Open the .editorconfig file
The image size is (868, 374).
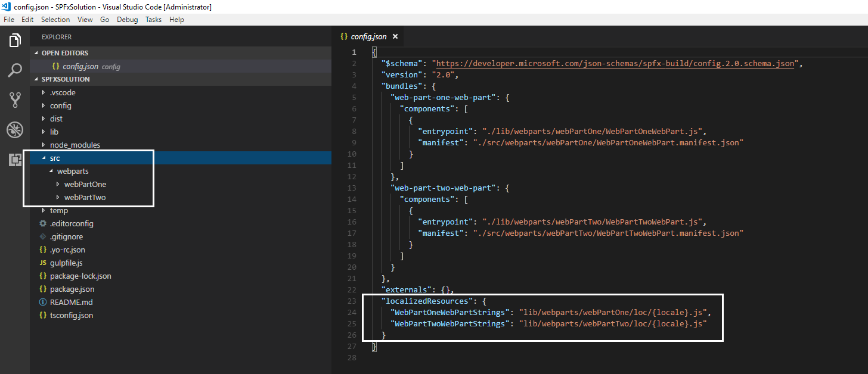click(x=180, y=223)
